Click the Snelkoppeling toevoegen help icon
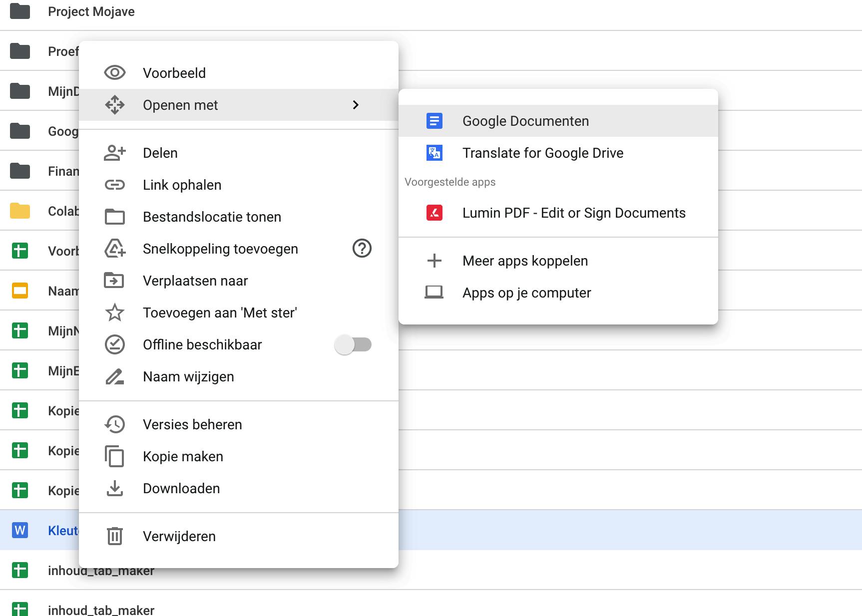This screenshot has width=862, height=616. click(362, 248)
